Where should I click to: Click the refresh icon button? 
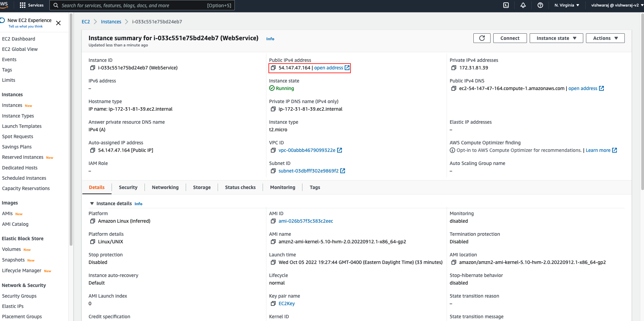482,38
